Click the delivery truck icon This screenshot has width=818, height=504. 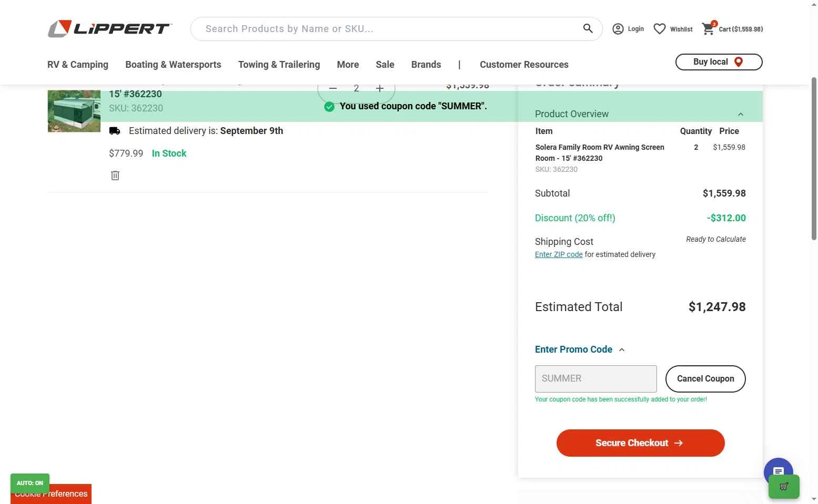click(x=115, y=131)
